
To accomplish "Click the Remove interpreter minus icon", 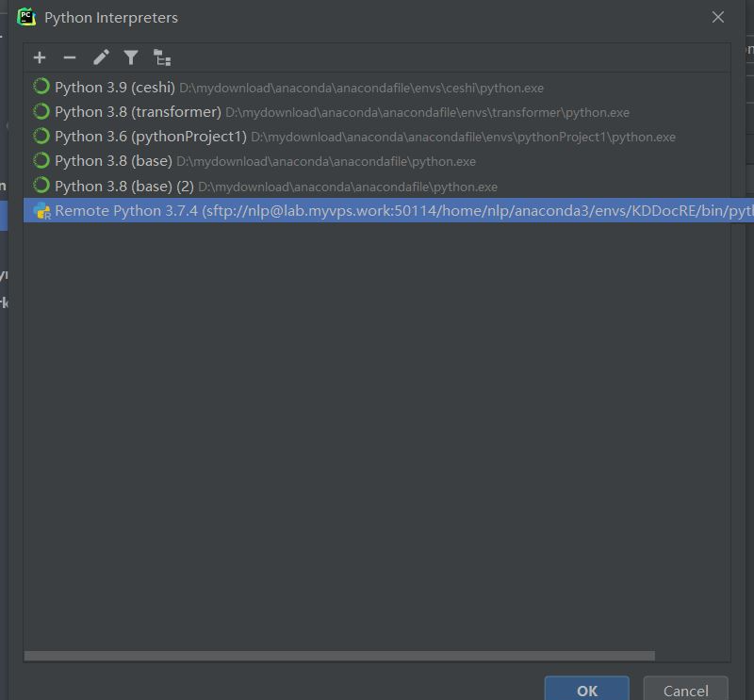I will (70, 57).
